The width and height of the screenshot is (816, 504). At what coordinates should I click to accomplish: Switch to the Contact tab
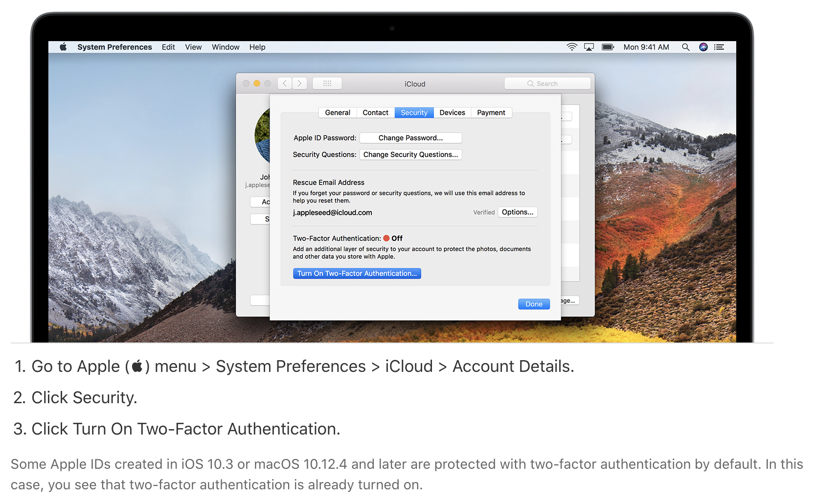(x=376, y=113)
